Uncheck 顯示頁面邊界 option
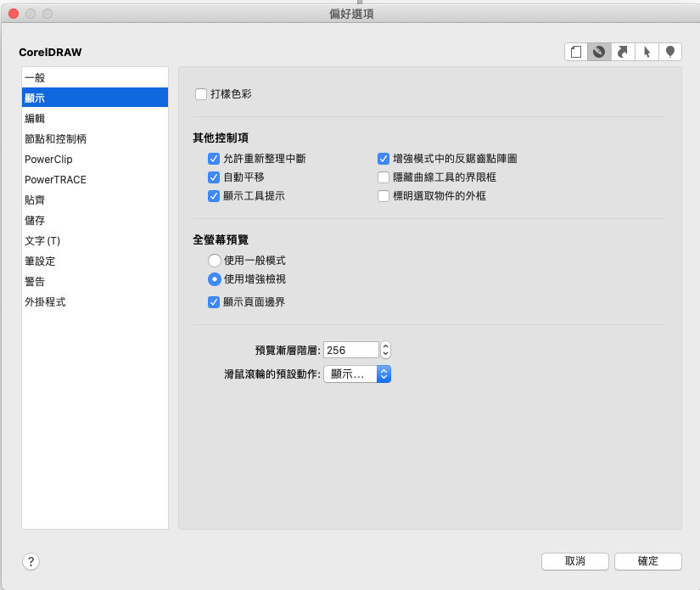This screenshot has width=700, height=590. click(x=213, y=302)
